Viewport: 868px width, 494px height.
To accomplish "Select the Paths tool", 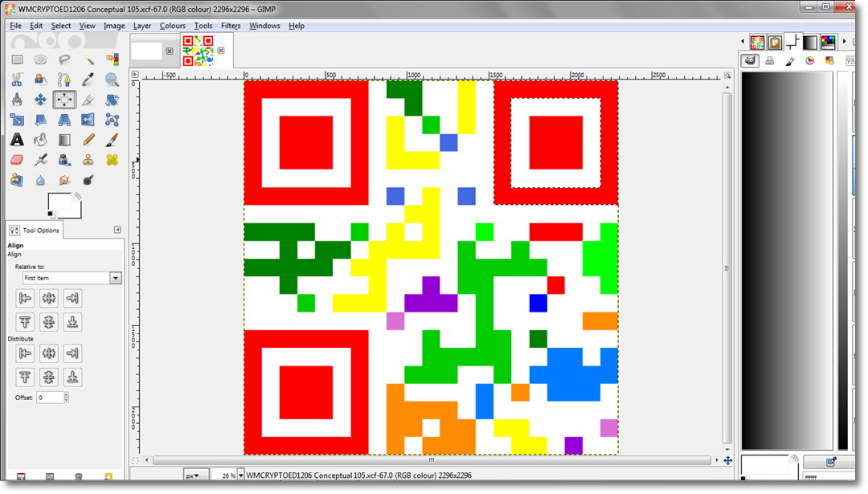I will [x=64, y=80].
